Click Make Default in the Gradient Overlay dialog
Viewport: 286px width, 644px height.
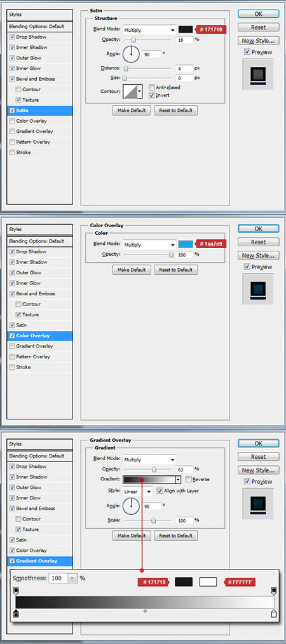(x=132, y=536)
